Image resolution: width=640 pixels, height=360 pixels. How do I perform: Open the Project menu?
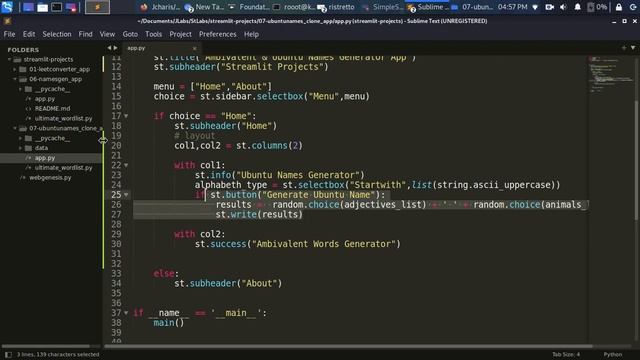pyautogui.click(x=180, y=34)
